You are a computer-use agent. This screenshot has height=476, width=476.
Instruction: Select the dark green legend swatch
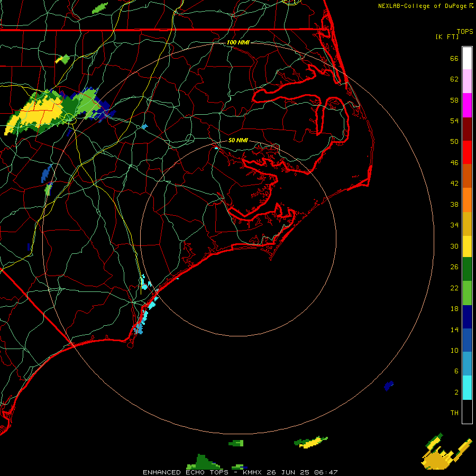(x=467, y=269)
